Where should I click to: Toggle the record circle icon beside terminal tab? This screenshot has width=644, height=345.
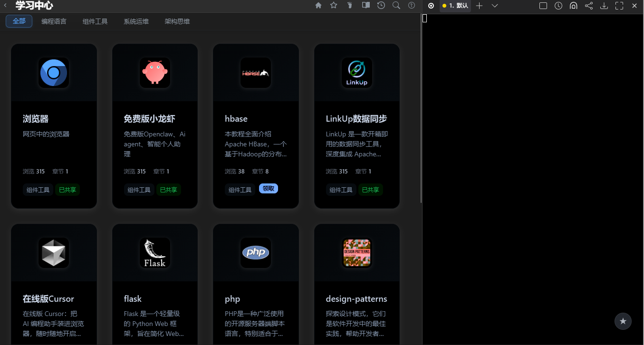431,6
